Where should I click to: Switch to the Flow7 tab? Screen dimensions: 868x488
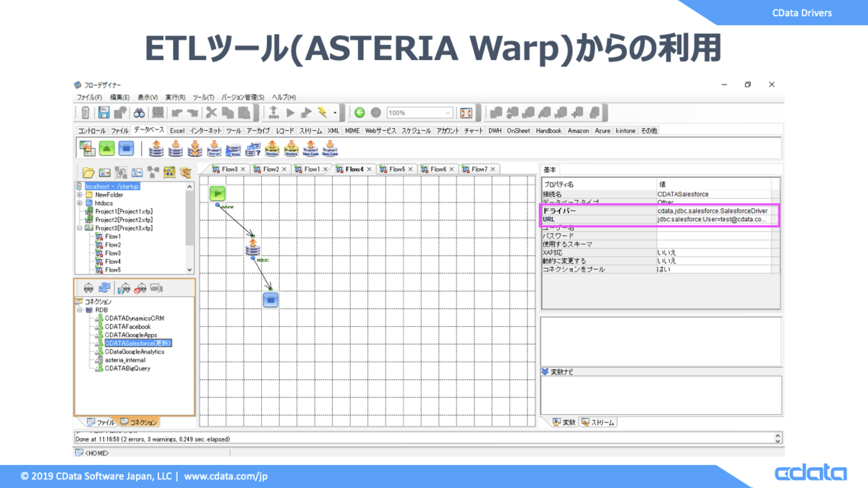479,169
